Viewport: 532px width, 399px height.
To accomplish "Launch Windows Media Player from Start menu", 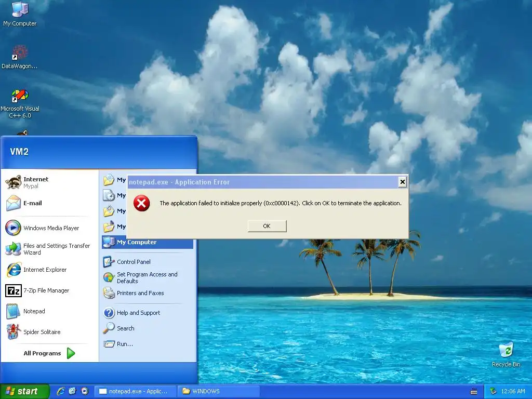I will tap(49, 228).
